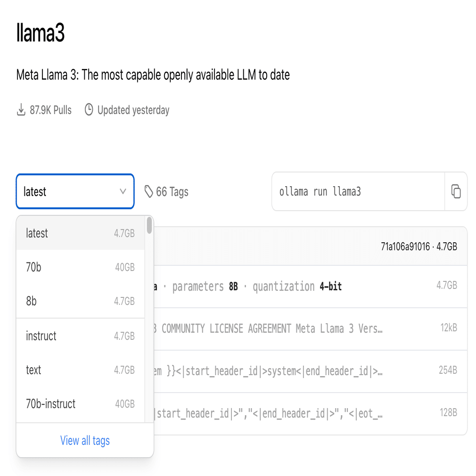The height and width of the screenshot is (476, 476).
Task: Open the View all tags link
Action: pos(85,441)
